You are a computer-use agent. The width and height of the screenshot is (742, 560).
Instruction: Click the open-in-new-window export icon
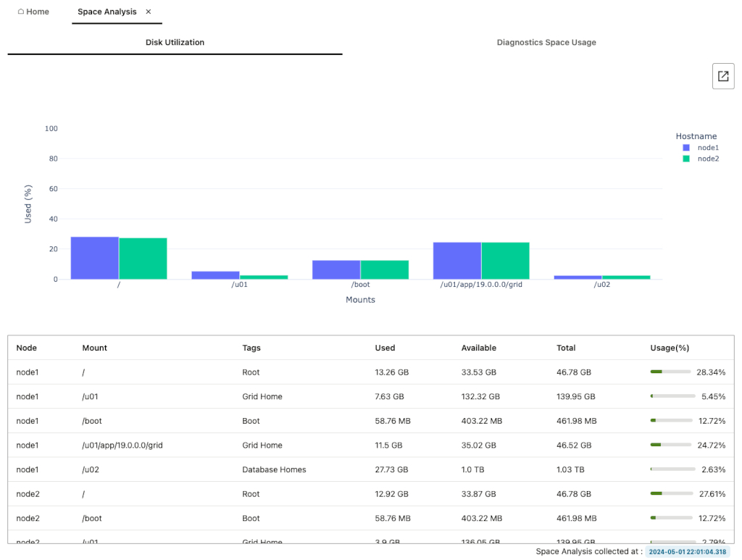click(722, 76)
